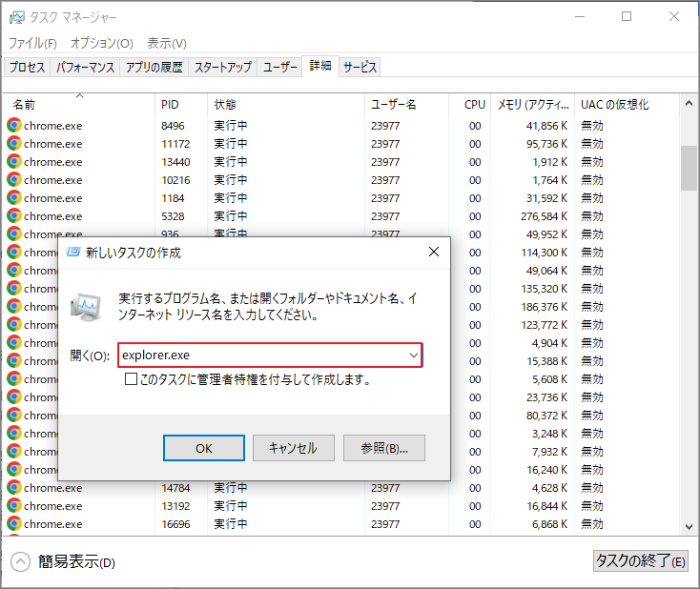Click the chrome icon for PID 13192
Viewport: 700px width, 589px height.
coord(14,505)
